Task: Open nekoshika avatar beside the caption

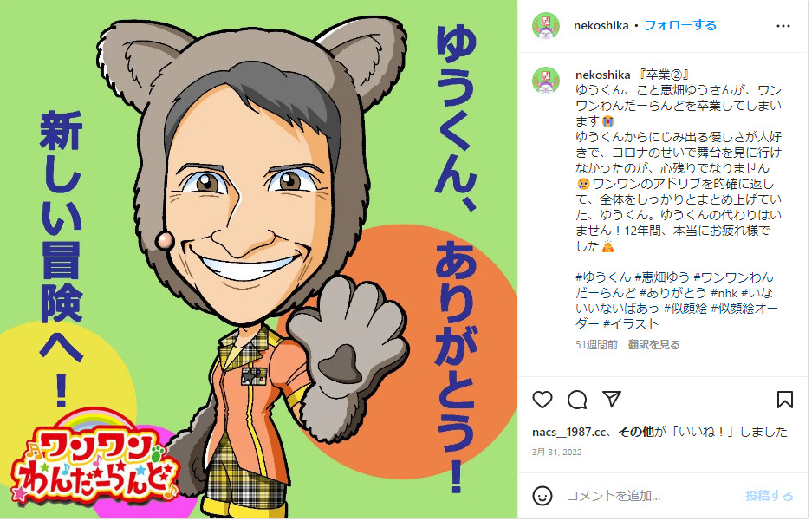Action: point(546,81)
